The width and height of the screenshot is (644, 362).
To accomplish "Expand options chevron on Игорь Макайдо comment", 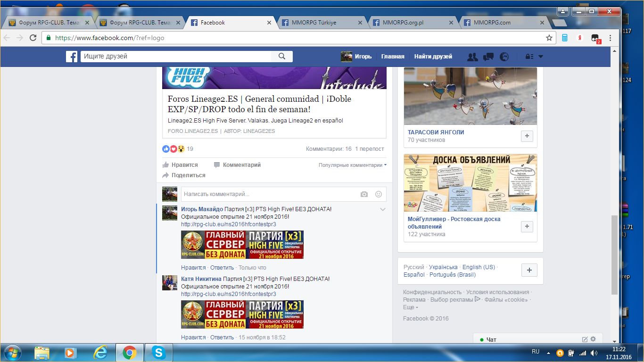I will (383, 209).
